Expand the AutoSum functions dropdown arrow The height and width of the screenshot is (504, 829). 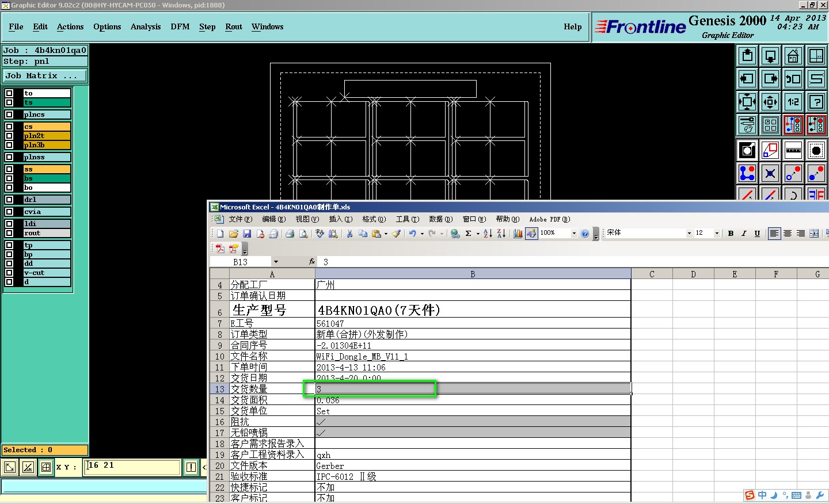point(478,234)
